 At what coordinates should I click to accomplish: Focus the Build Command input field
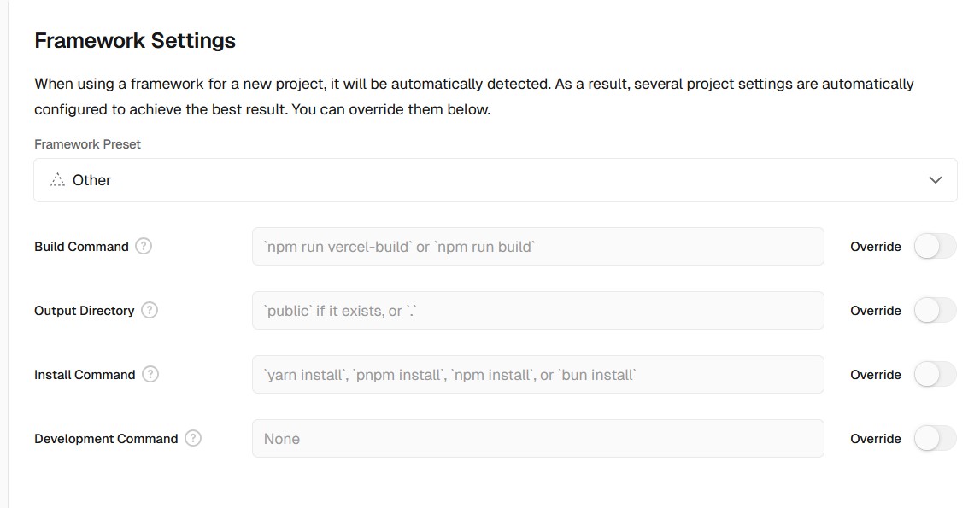(x=537, y=246)
